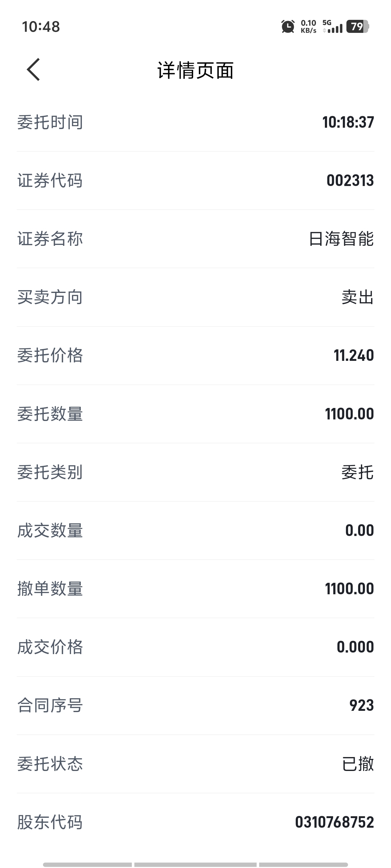Tap the contract number 923
Viewport: 391px width, 868px height.
(x=361, y=705)
